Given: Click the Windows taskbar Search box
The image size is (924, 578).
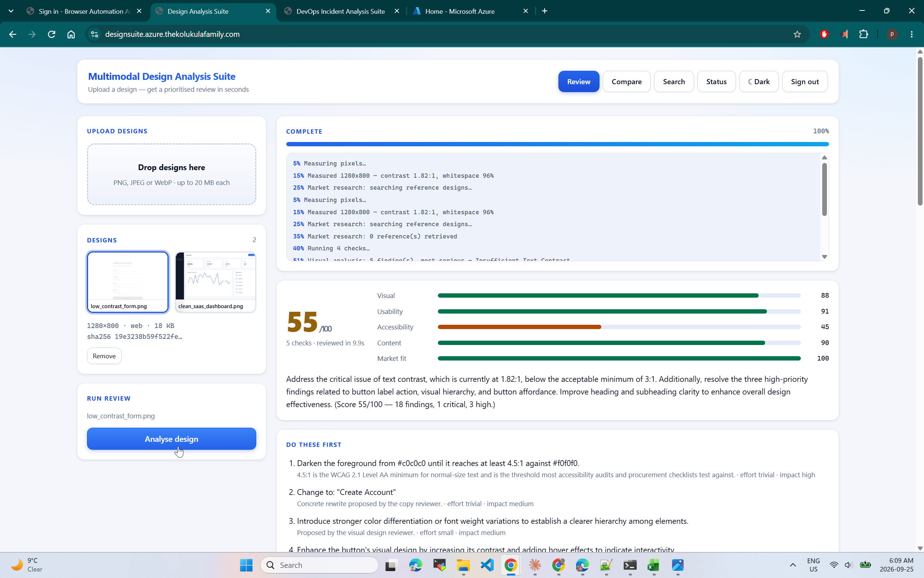Looking at the screenshot, I should tap(319, 565).
